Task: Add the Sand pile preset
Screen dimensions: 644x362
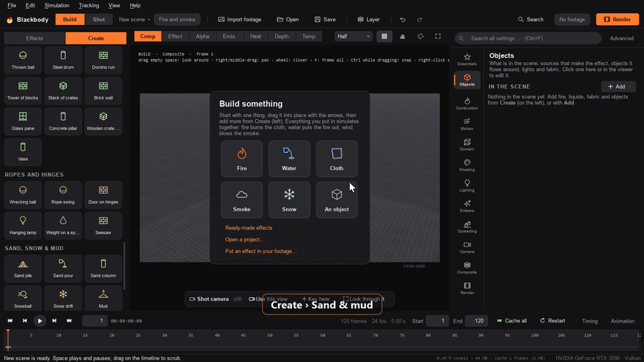Action: pos(23,268)
